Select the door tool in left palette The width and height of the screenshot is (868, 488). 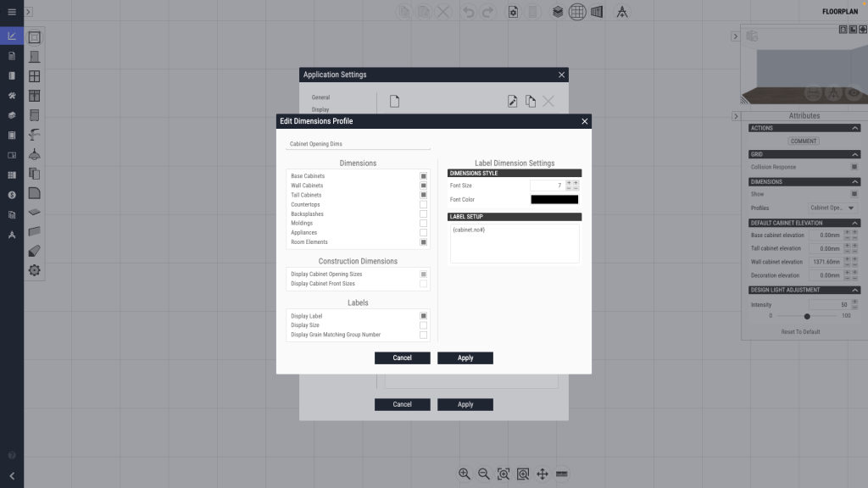point(35,57)
